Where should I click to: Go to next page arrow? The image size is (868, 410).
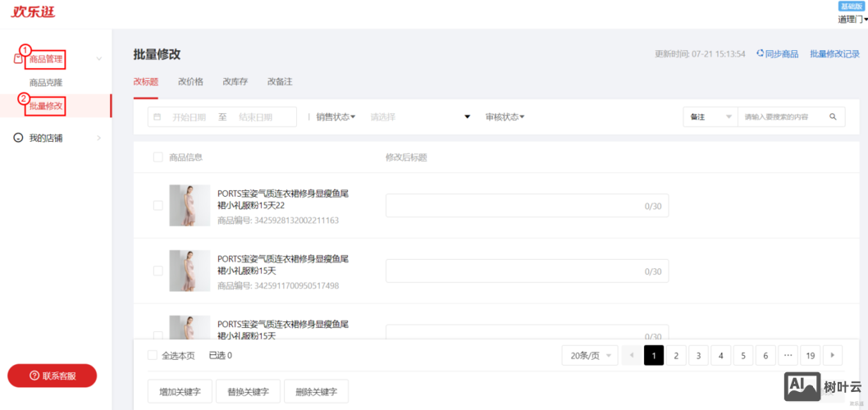(x=833, y=355)
